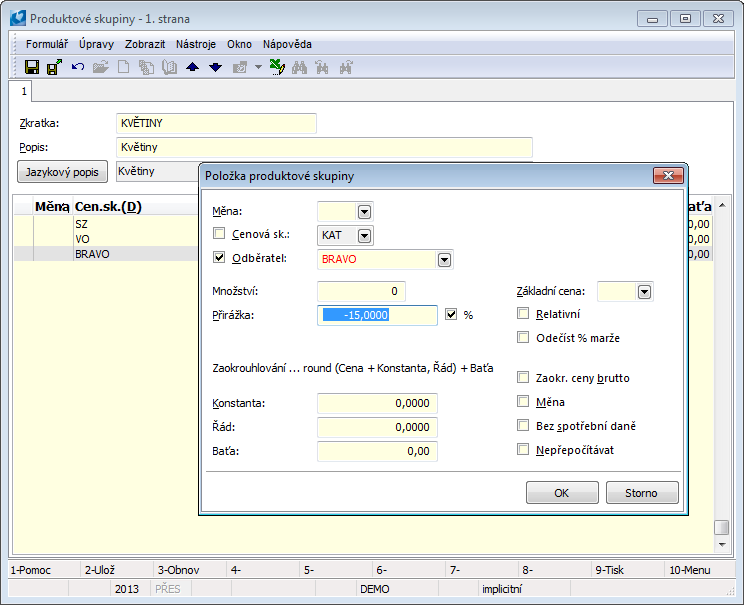The width and height of the screenshot is (744, 605).
Task: Click the blue up arrow toolbar icon
Action: pos(193,67)
